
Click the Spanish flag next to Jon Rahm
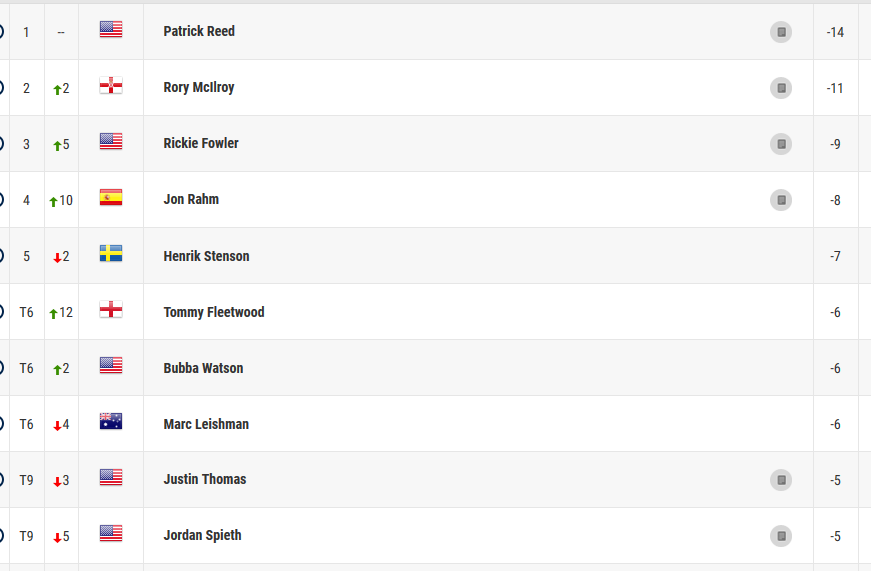(111, 198)
